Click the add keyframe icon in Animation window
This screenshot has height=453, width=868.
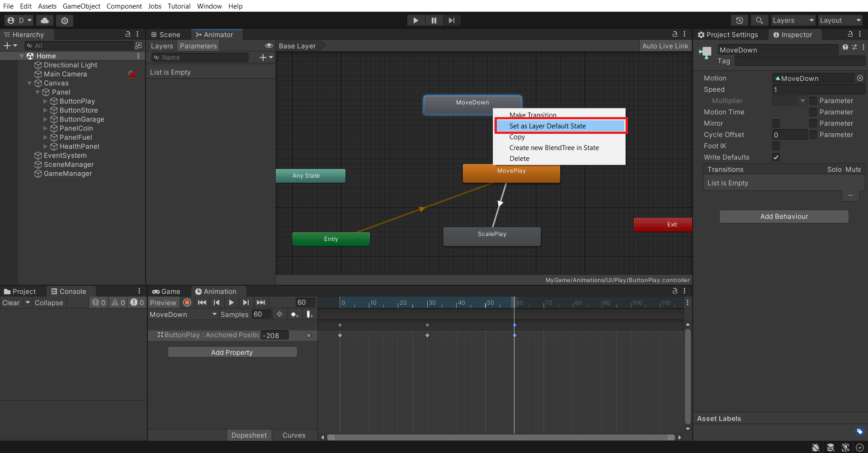point(294,314)
